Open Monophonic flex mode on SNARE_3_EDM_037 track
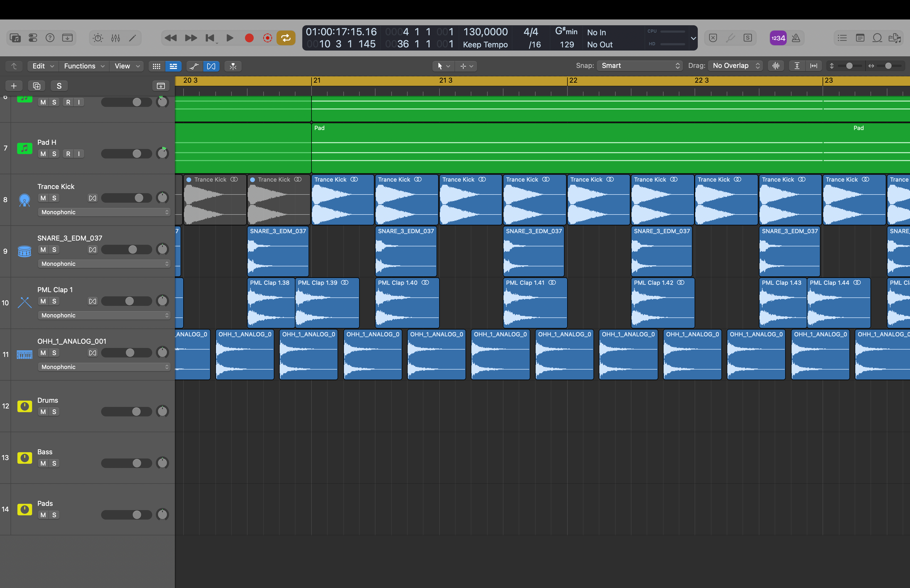Screen dimensions: 910x588 104,264
